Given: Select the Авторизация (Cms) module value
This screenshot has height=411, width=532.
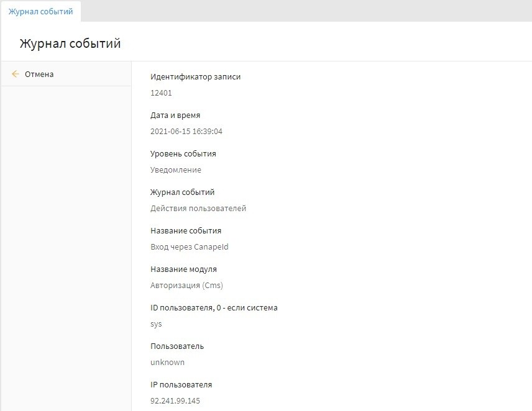Looking at the screenshot, I should [186, 286].
